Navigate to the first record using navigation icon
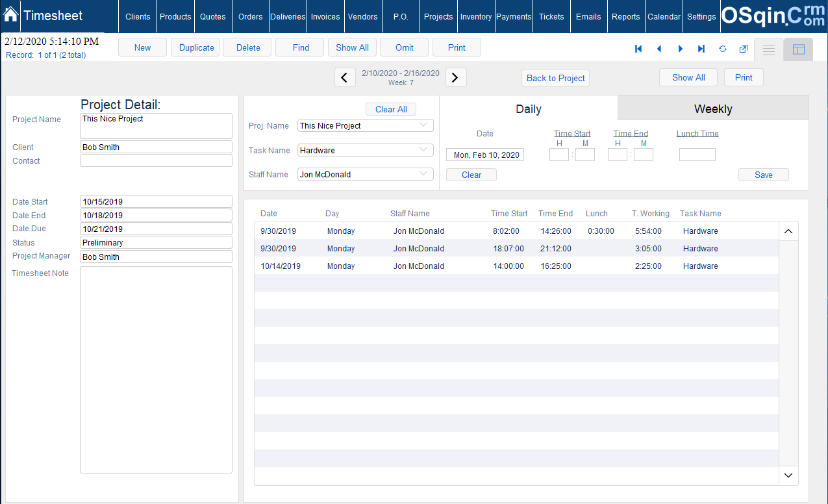The width and height of the screenshot is (828, 504). [x=638, y=48]
